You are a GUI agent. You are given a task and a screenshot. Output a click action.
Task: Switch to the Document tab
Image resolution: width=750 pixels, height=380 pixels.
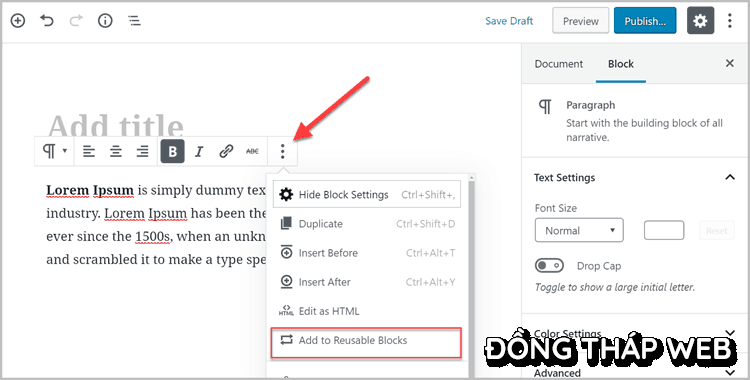click(559, 64)
